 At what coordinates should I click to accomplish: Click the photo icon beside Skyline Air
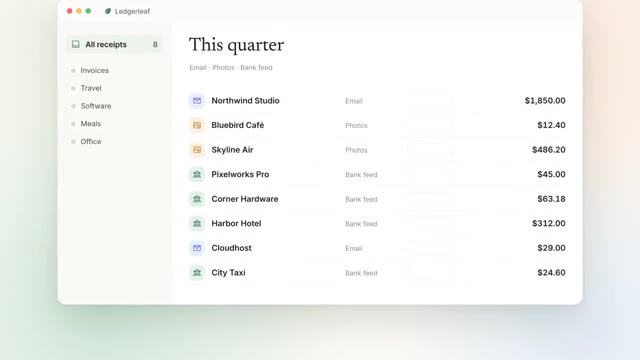pyautogui.click(x=197, y=150)
